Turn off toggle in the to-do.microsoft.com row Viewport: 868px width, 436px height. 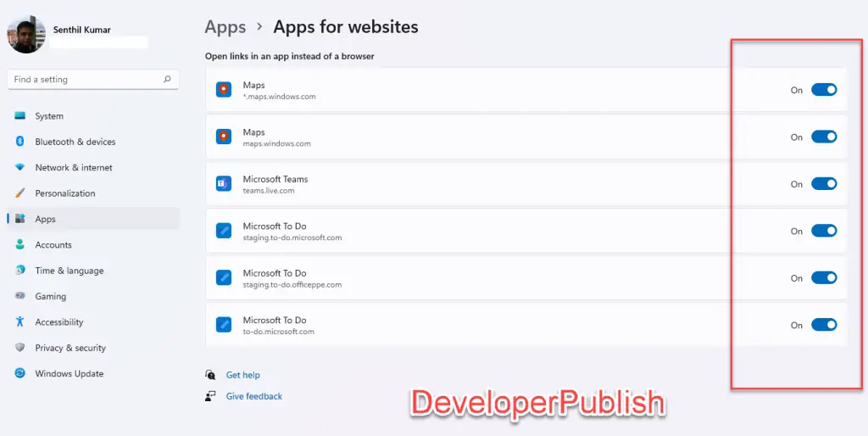tap(824, 325)
